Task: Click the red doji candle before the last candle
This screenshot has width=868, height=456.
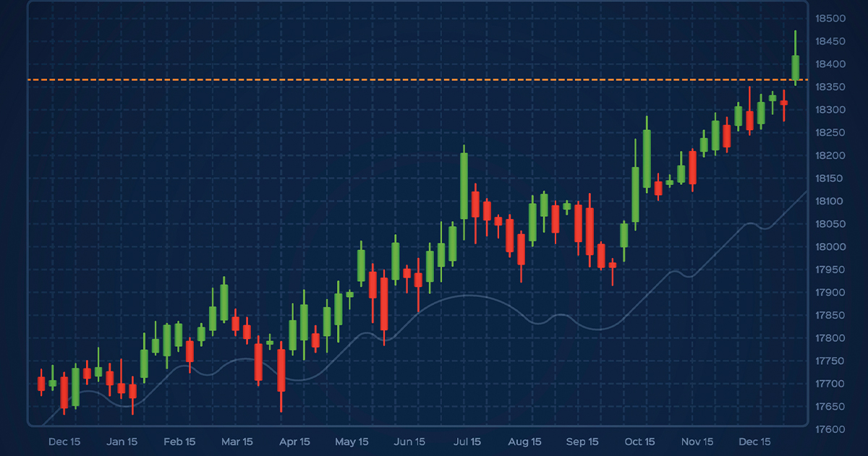Action: coord(783,103)
